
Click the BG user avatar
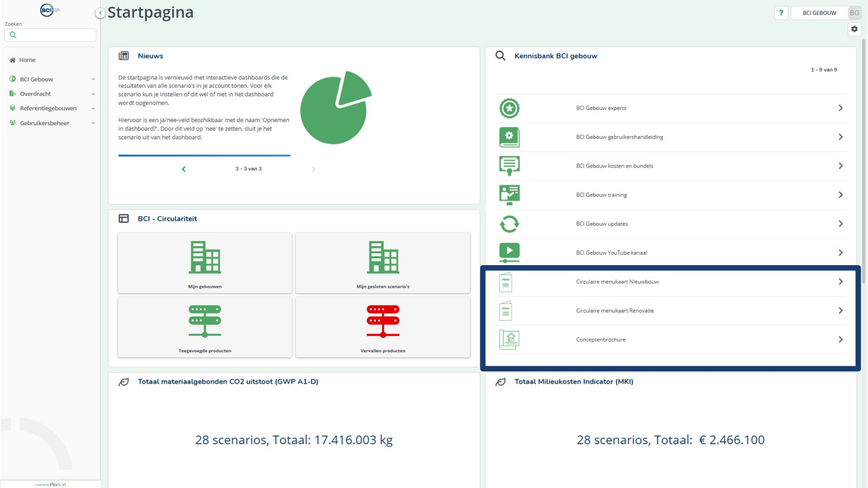coord(854,13)
